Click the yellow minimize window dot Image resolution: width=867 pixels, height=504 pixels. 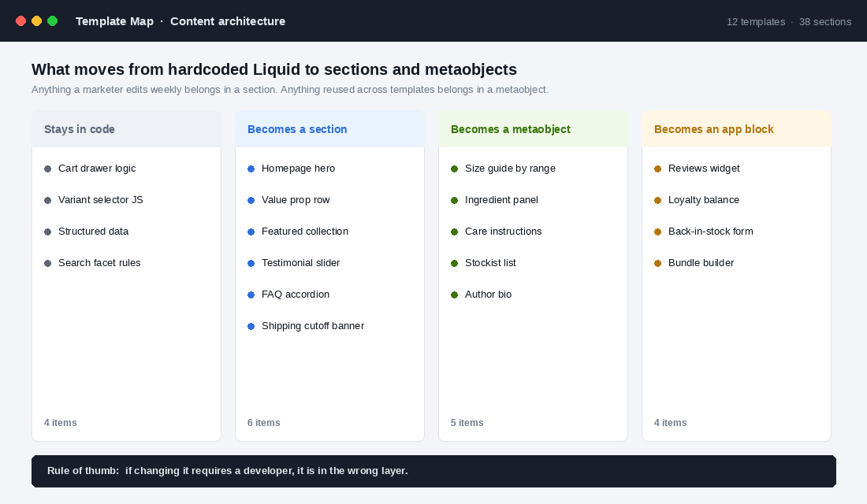click(x=36, y=21)
